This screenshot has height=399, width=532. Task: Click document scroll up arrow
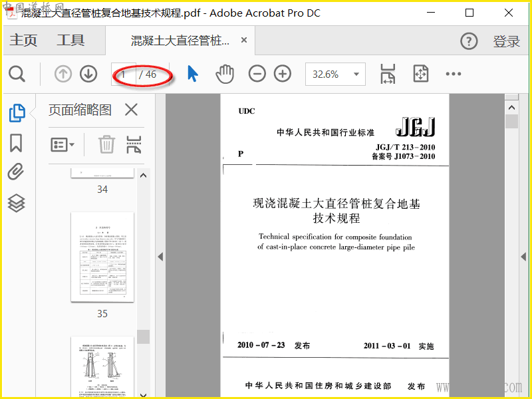point(511,108)
